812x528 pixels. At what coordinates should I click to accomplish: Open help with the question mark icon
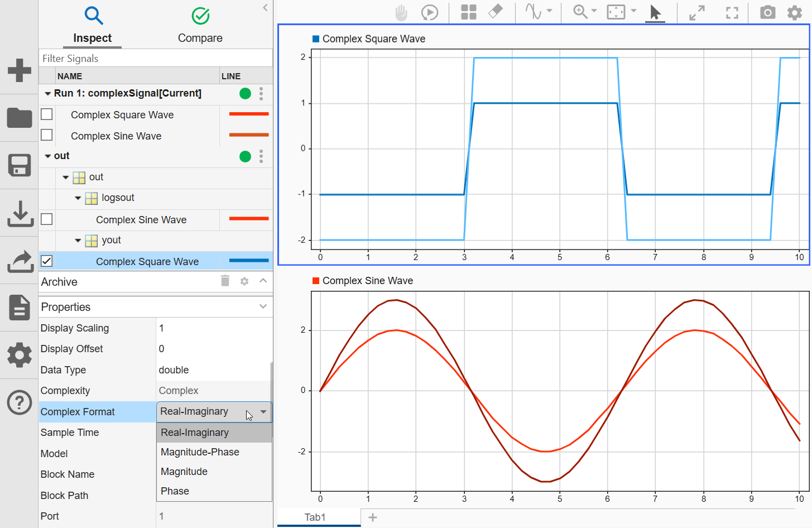(x=20, y=402)
